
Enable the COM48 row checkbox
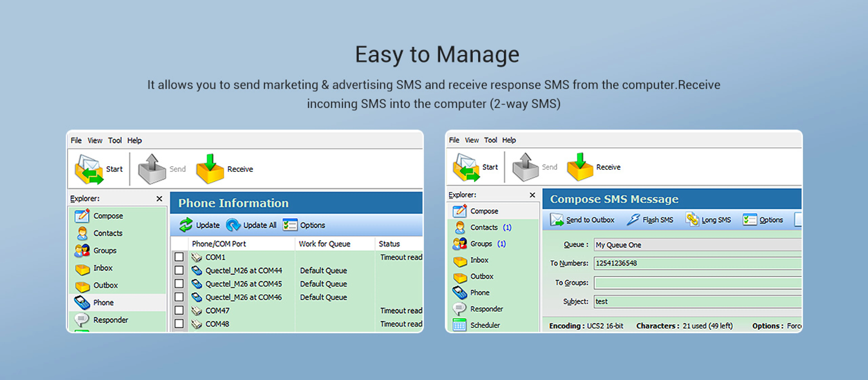[179, 324]
